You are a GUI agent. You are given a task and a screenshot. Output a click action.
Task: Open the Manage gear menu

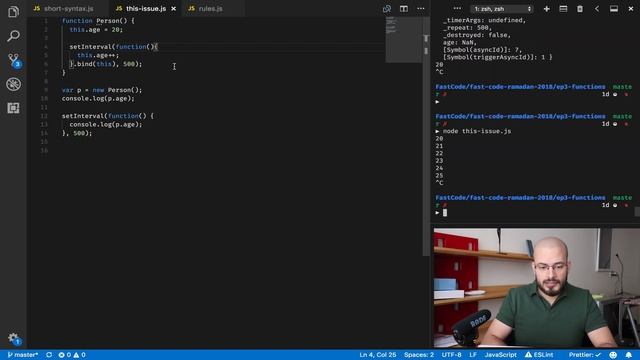pos(14,338)
